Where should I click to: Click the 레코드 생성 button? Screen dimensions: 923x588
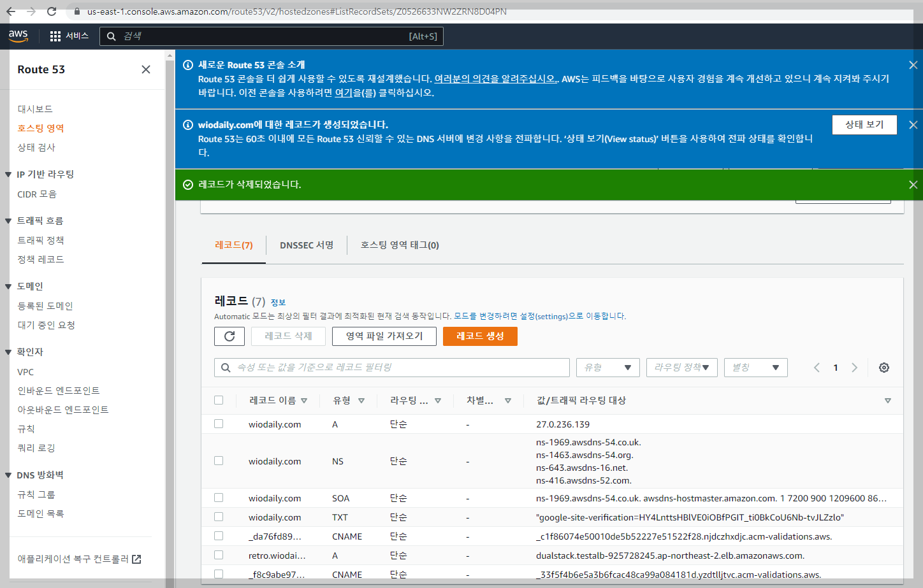point(480,336)
